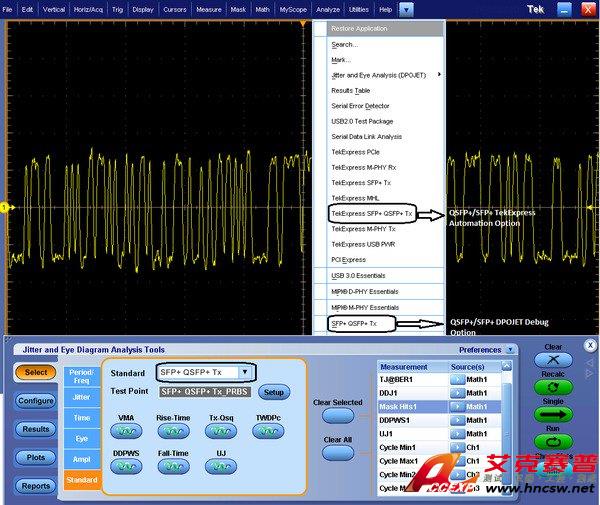Choose TekExpress SFP+ QSFP+ Tx menu entry
Screen dimensions: 600x505
click(371, 213)
